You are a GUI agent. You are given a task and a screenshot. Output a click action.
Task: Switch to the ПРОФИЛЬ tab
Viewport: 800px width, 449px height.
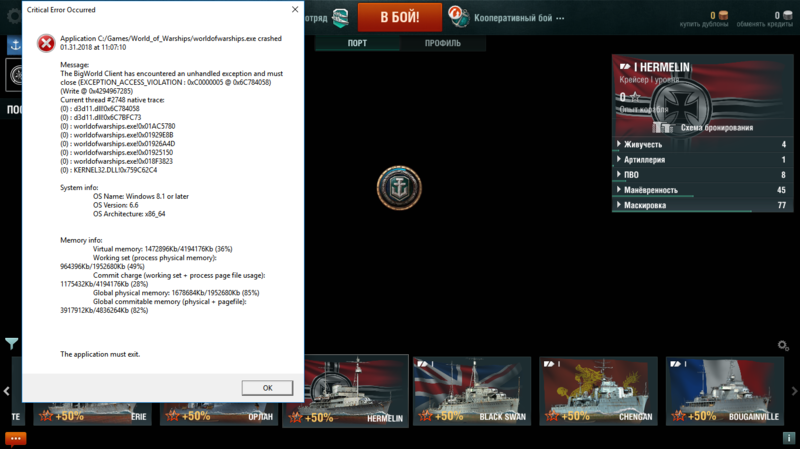(443, 43)
